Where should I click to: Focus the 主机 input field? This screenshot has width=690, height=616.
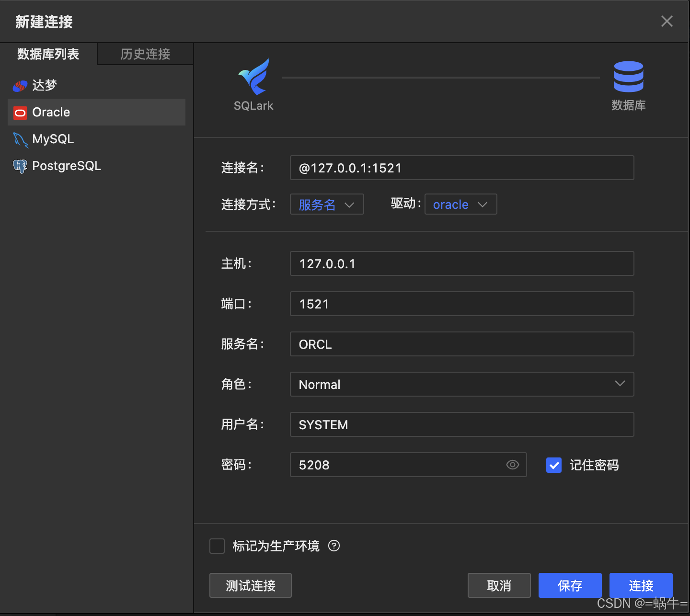tap(462, 263)
